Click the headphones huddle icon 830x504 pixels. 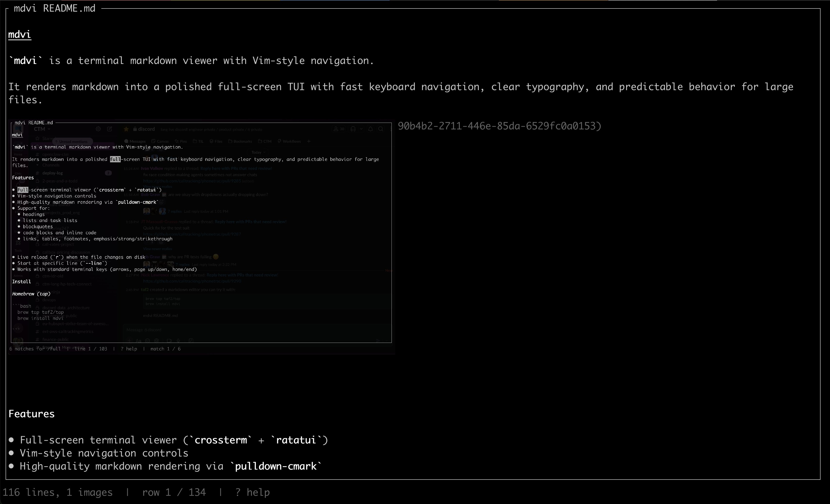[353, 129]
